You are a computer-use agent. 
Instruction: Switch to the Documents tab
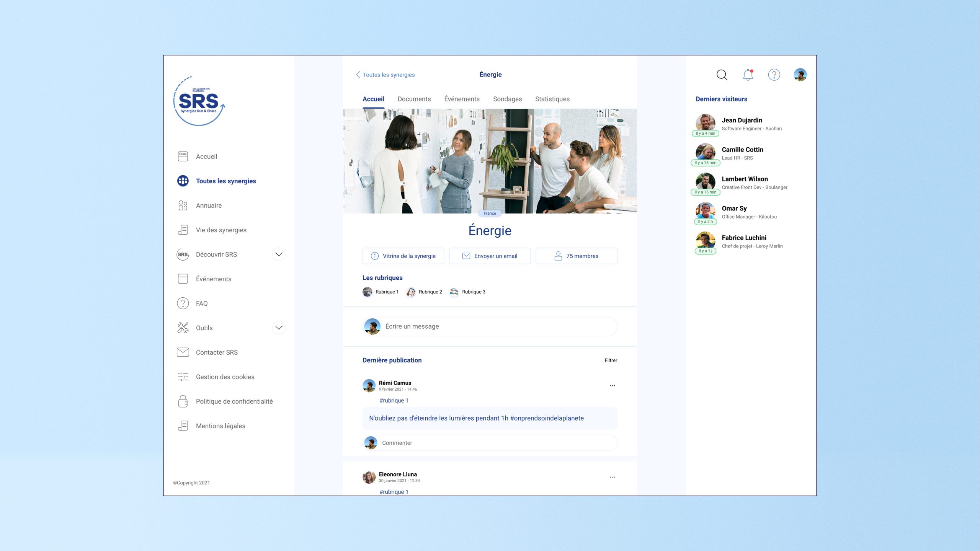coord(414,99)
